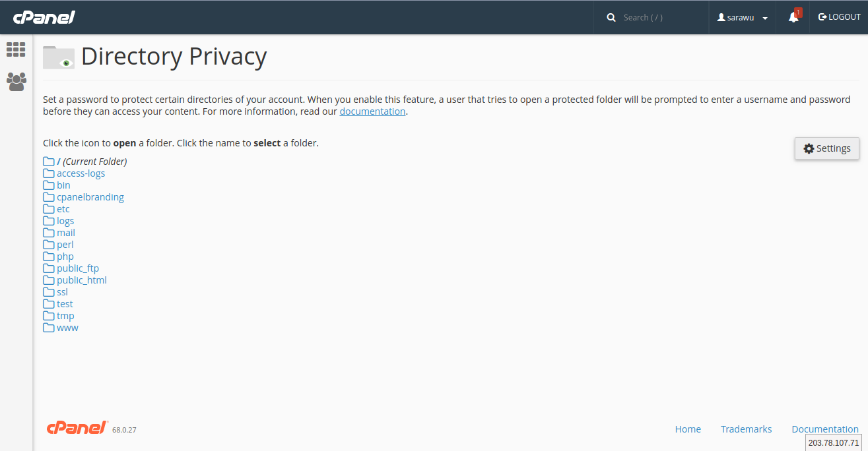Click the cPanel logo in header
The height and width of the screenshot is (451, 868).
(x=44, y=17)
